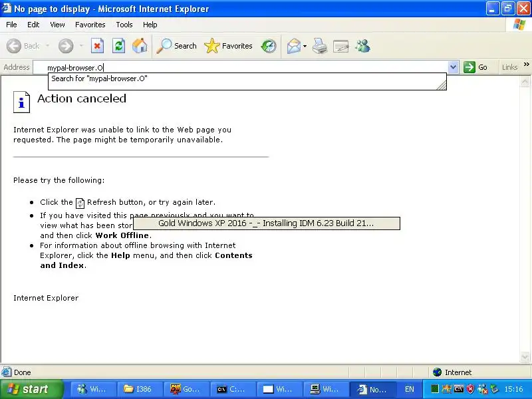Open the History toolbar icon
This screenshot has height=399, width=532.
pos(269,46)
